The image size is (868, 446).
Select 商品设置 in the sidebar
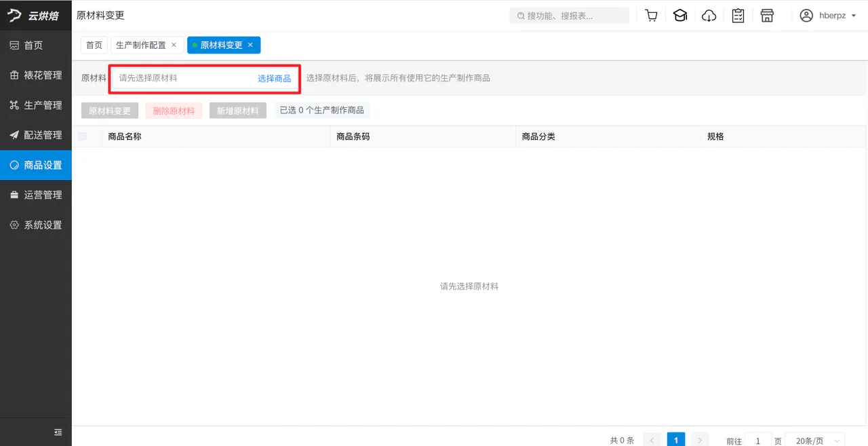[36, 165]
